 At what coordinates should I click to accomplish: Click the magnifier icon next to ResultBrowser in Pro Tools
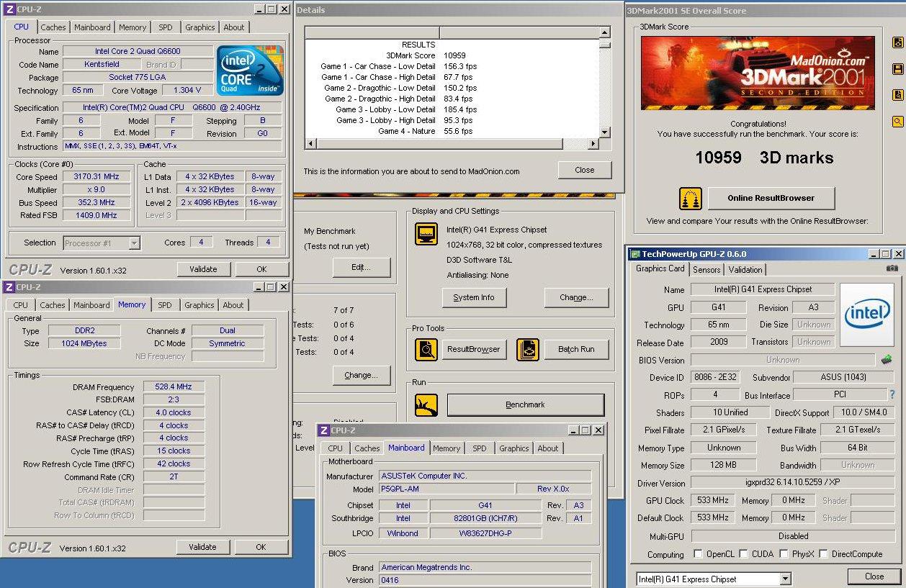tap(426, 350)
